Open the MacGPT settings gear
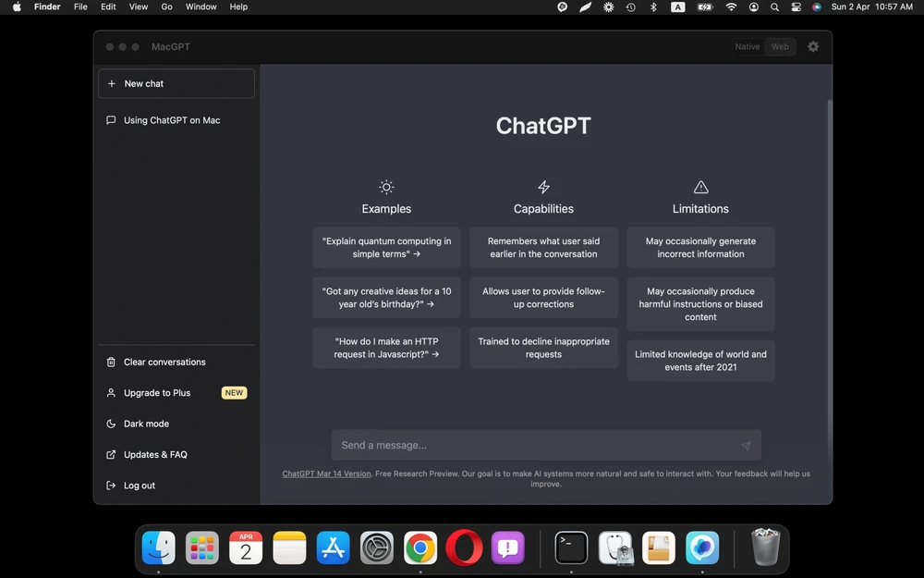The height and width of the screenshot is (578, 924). 812,46
